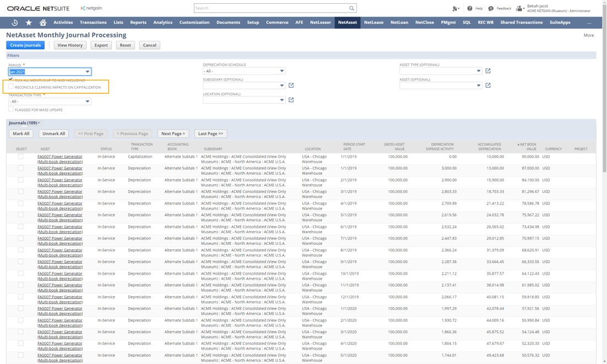The height and width of the screenshot is (364, 607).
Task: Click the personalize icon beside Help
Action: [x=456, y=8]
